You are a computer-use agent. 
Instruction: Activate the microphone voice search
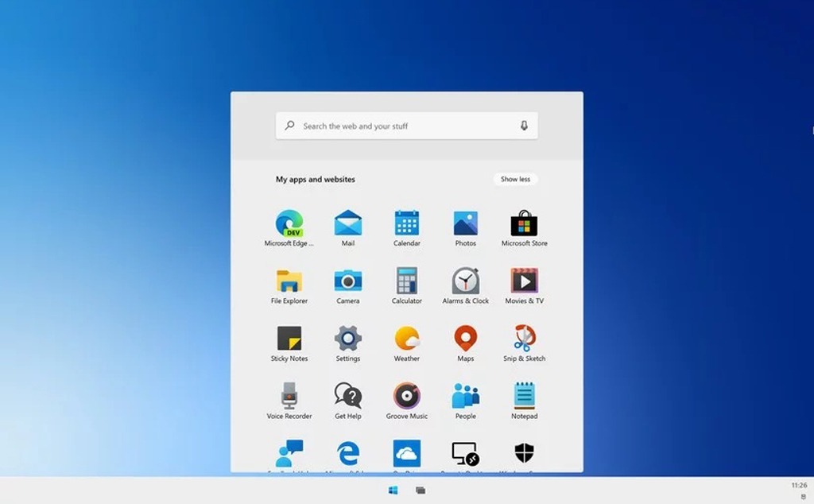(x=524, y=126)
